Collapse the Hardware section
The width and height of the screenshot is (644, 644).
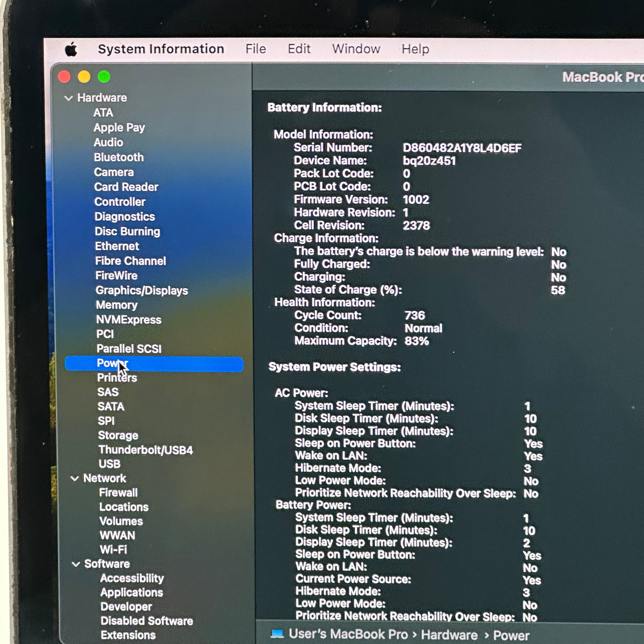[68, 98]
